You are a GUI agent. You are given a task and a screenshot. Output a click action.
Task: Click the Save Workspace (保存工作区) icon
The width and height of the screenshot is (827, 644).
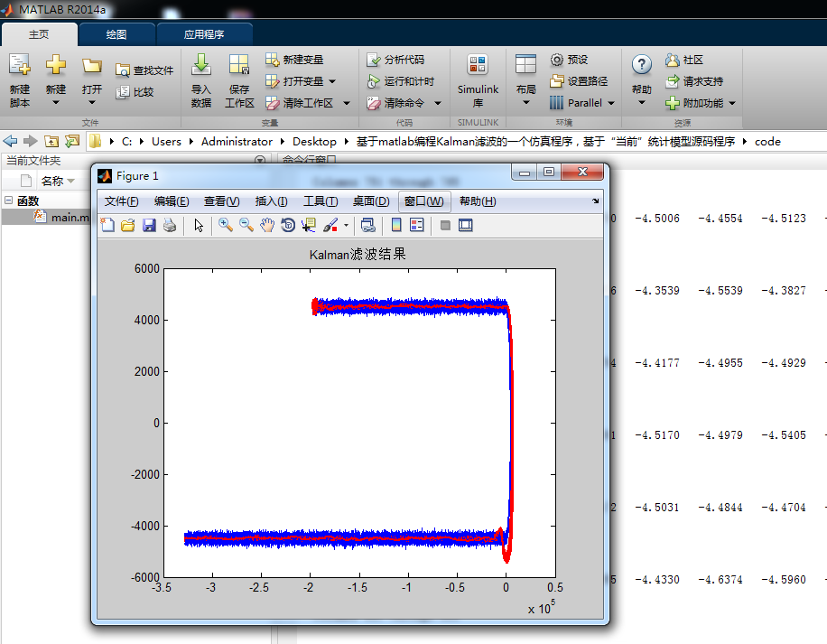pyautogui.click(x=239, y=65)
